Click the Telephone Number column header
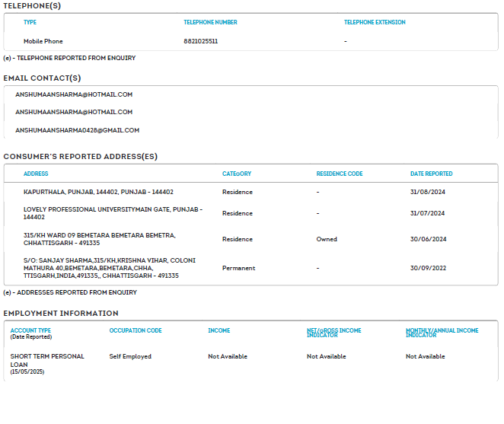This screenshot has height=424, width=504. point(210,22)
